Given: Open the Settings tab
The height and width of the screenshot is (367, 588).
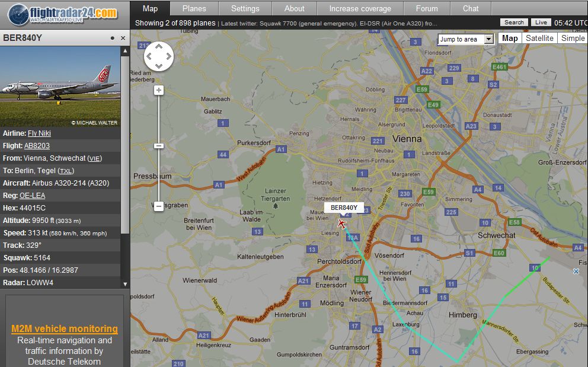Looking at the screenshot, I should click(245, 8).
